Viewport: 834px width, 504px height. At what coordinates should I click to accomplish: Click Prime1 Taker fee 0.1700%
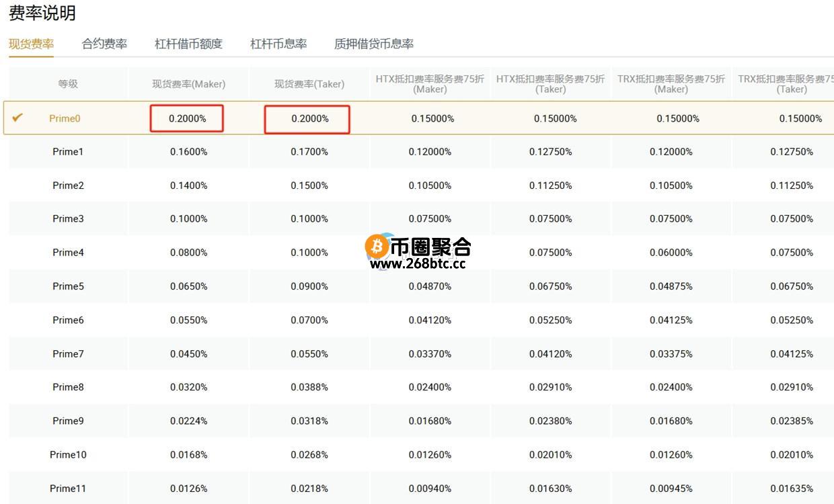coord(309,152)
